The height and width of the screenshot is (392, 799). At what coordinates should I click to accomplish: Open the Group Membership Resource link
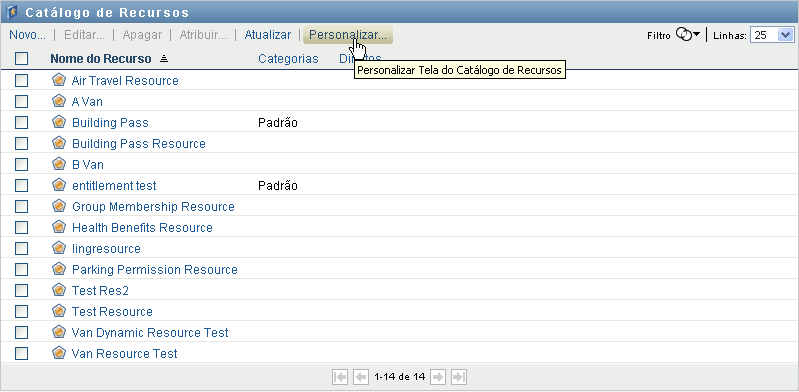pyautogui.click(x=153, y=206)
